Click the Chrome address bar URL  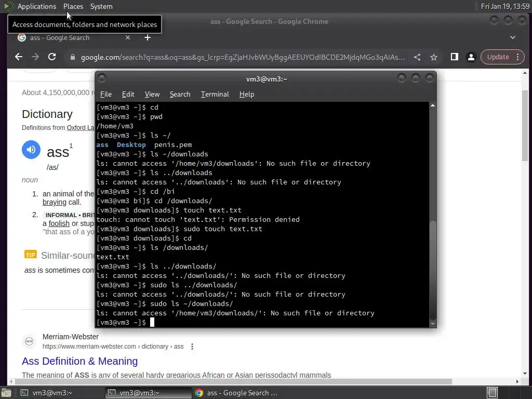click(243, 57)
